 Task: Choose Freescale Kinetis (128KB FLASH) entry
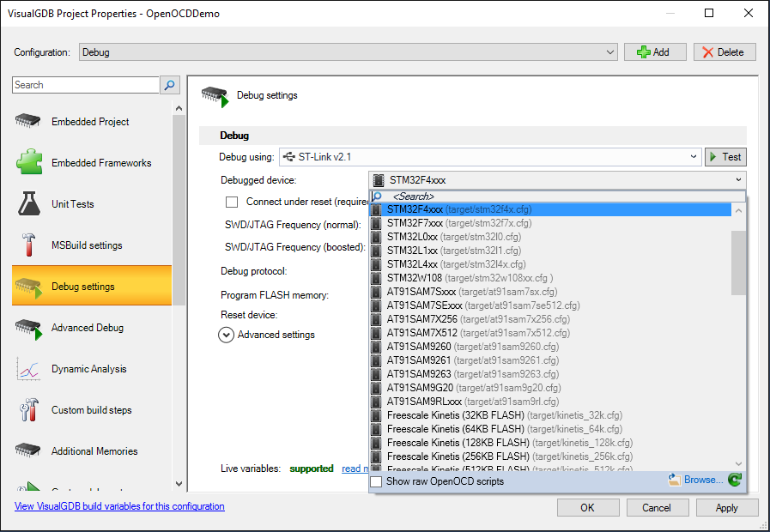(550, 443)
